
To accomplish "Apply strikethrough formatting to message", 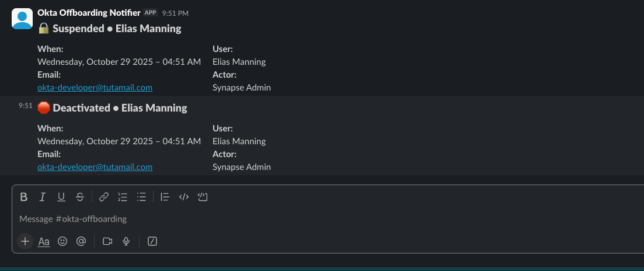I will point(80,197).
